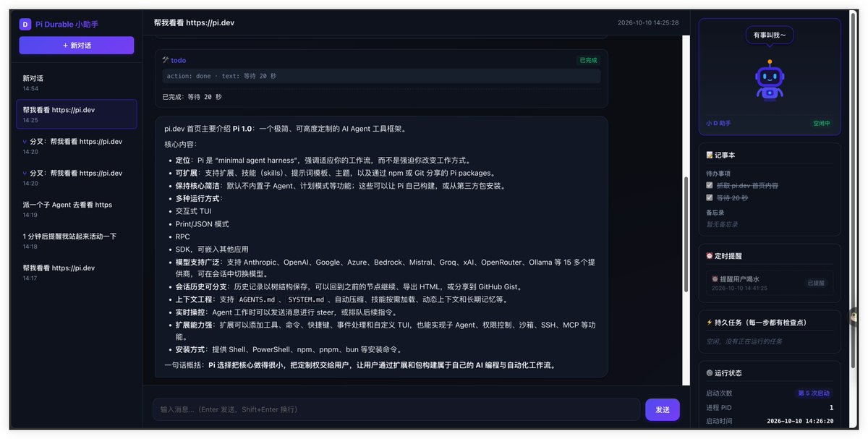This screenshot has width=868, height=439.
Task: Click the 已完成 badge on todo card
Action: coord(588,60)
